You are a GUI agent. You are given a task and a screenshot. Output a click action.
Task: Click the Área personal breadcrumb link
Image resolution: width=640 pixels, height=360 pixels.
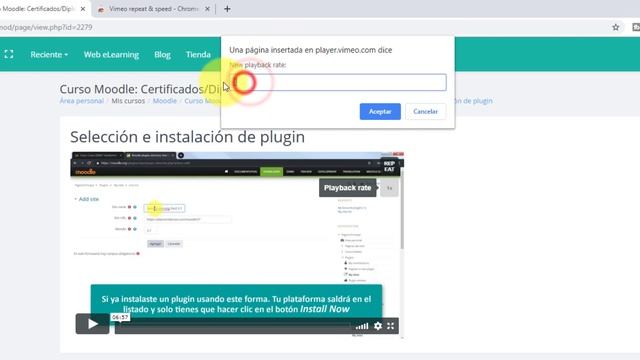click(82, 101)
